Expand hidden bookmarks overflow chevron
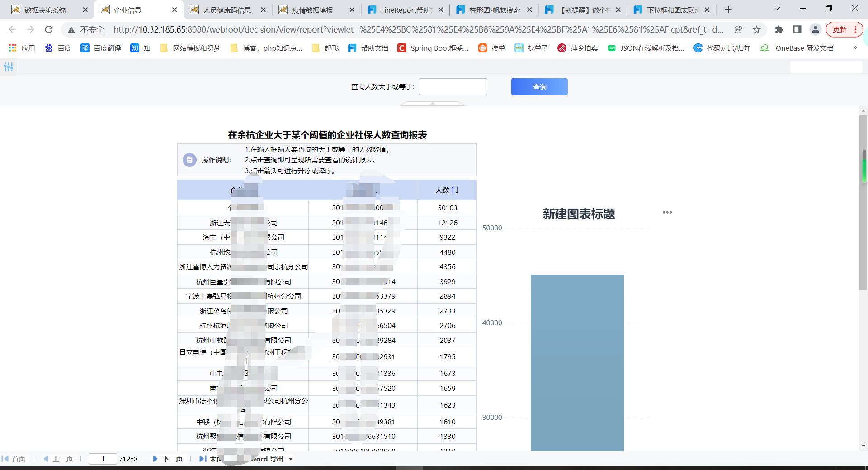868x470 pixels. [x=854, y=48]
